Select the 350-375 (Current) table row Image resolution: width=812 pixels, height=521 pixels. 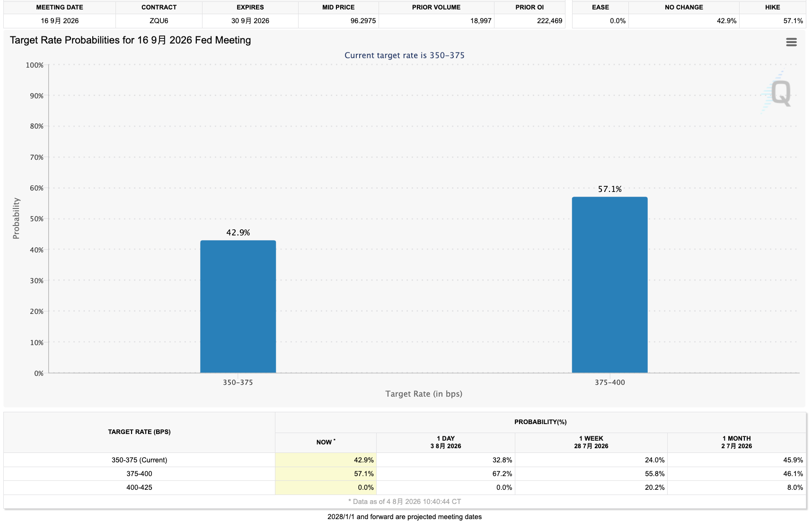tap(405, 460)
